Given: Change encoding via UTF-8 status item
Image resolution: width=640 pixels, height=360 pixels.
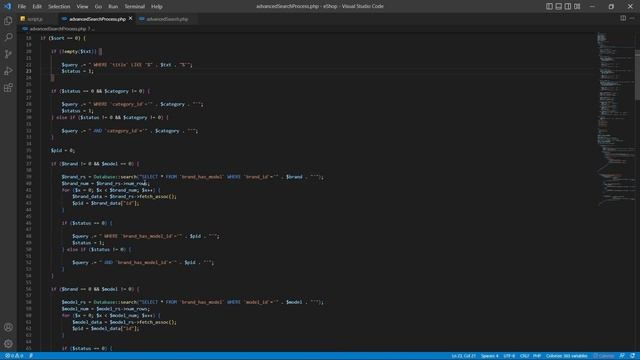Looking at the screenshot, I should coord(509,356).
